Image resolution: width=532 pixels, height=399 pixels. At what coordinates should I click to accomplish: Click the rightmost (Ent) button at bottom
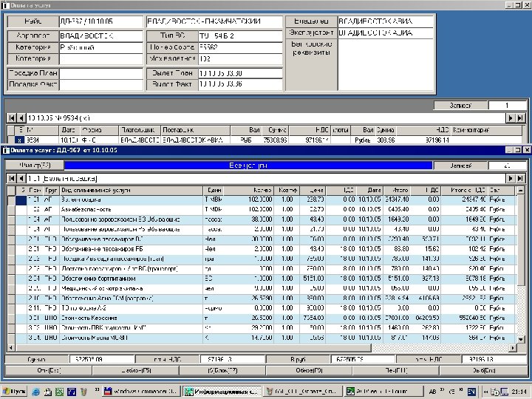484,370
